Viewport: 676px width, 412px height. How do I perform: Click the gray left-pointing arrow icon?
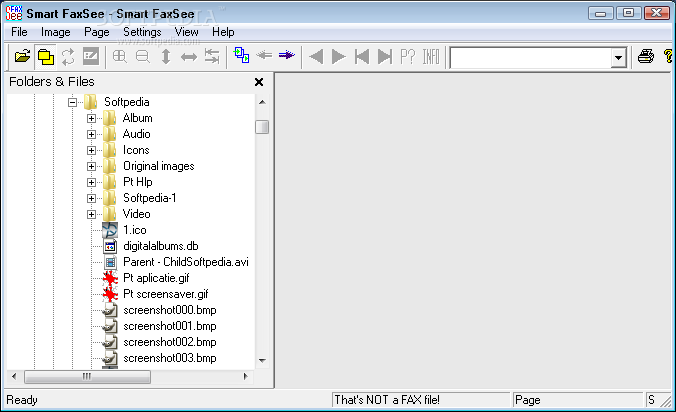(264, 55)
